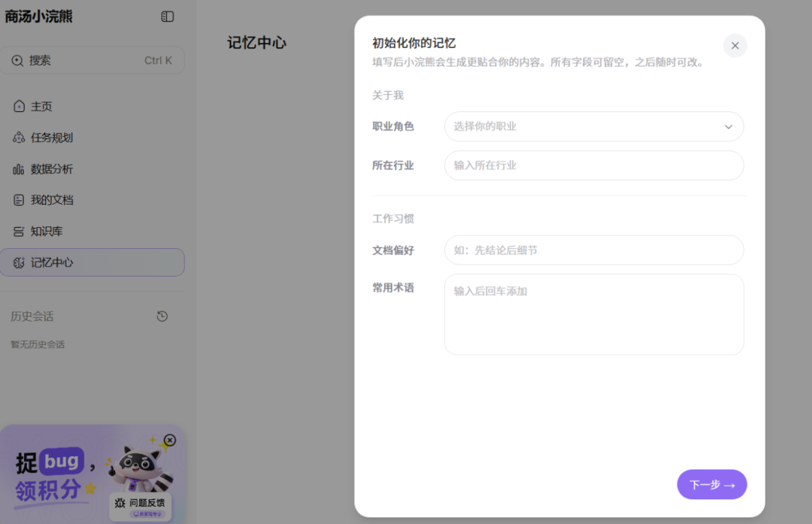
Task: Click the search magnifier icon
Action: pyautogui.click(x=17, y=61)
